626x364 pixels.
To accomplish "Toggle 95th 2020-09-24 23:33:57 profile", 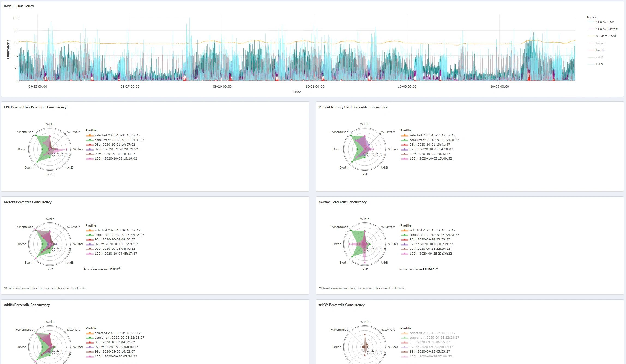I will 426,239.
